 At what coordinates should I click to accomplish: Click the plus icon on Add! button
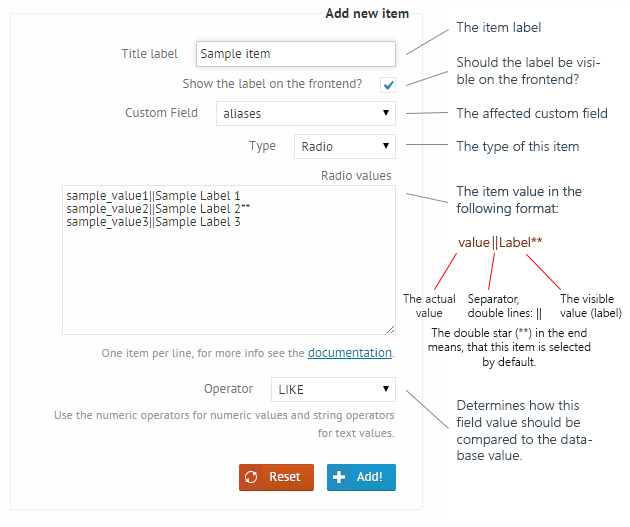tap(340, 477)
